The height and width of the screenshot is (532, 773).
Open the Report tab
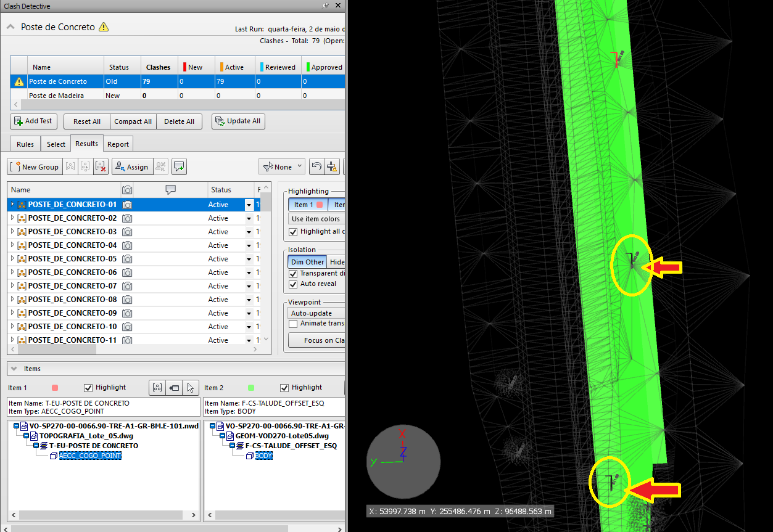pos(118,144)
